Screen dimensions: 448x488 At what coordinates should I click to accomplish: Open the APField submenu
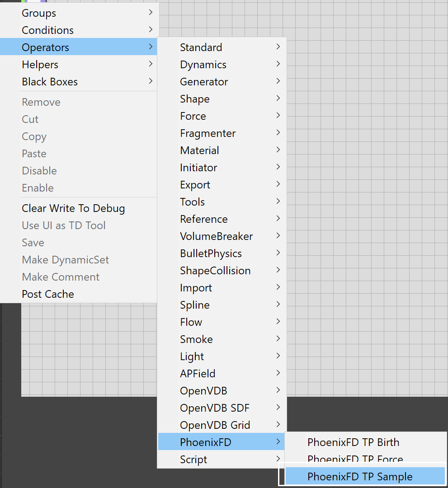[222, 374]
